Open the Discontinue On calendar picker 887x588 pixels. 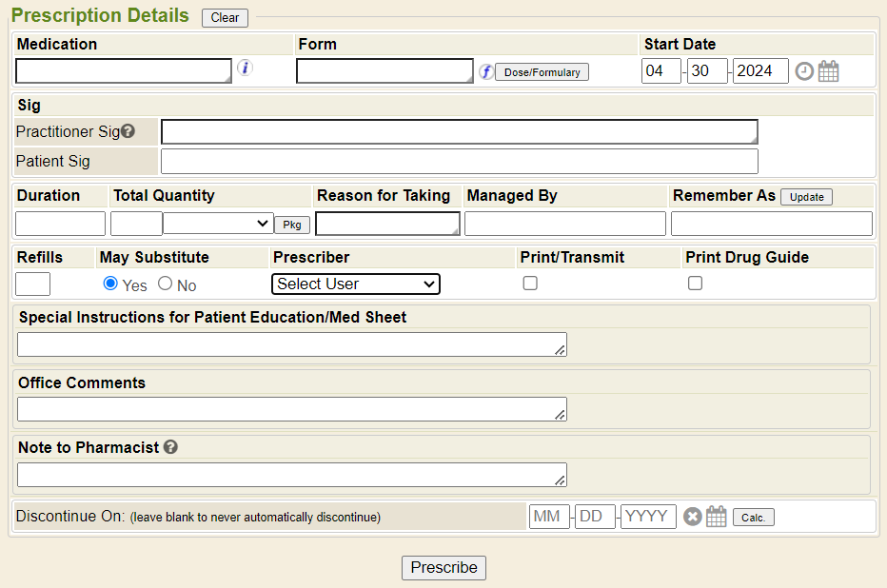click(717, 517)
